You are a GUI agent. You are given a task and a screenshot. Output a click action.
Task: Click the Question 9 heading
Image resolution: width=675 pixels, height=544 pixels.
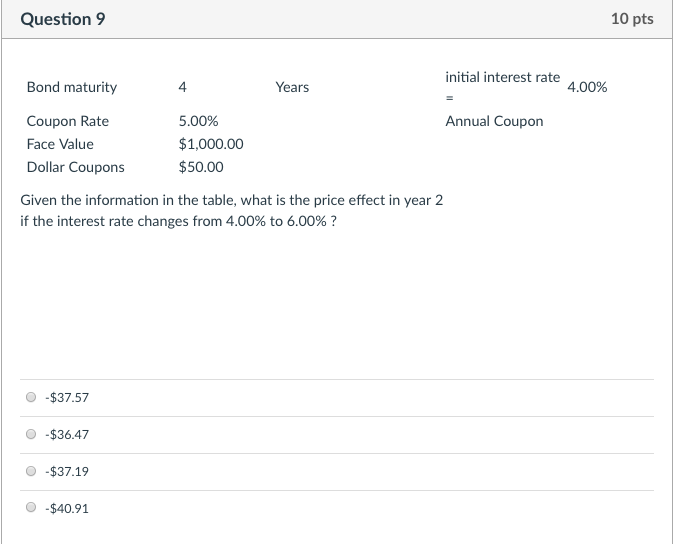[x=63, y=19]
